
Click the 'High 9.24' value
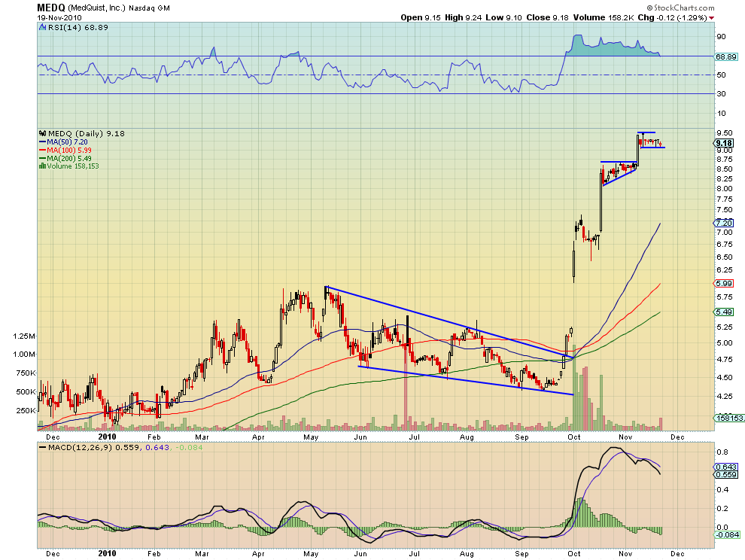coord(464,17)
